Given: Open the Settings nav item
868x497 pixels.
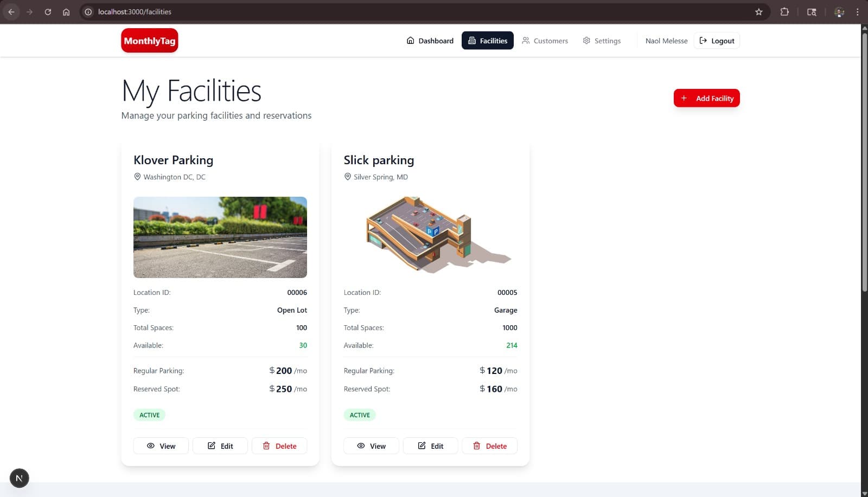Looking at the screenshot, I should coord(602,41).
